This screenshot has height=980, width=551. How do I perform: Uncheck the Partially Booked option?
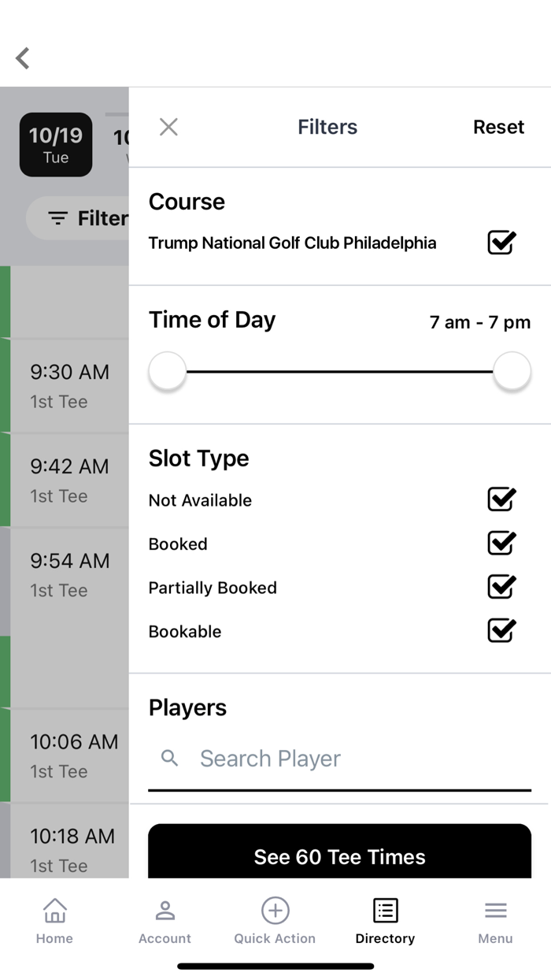tap(501, 587)
